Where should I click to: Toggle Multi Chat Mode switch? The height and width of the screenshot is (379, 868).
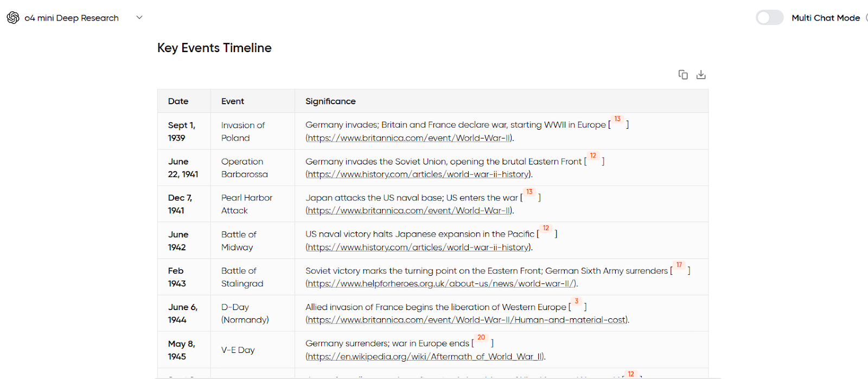(769, 18)
